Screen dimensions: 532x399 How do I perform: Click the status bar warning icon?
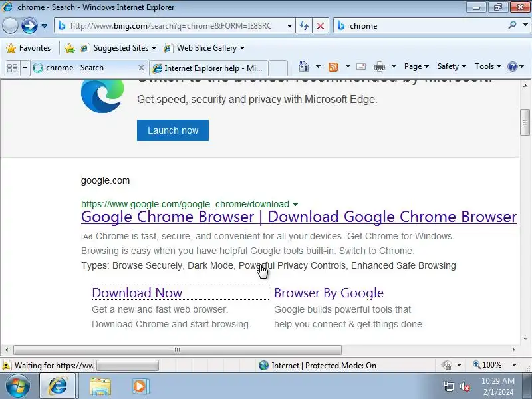(x=7, y=366)
